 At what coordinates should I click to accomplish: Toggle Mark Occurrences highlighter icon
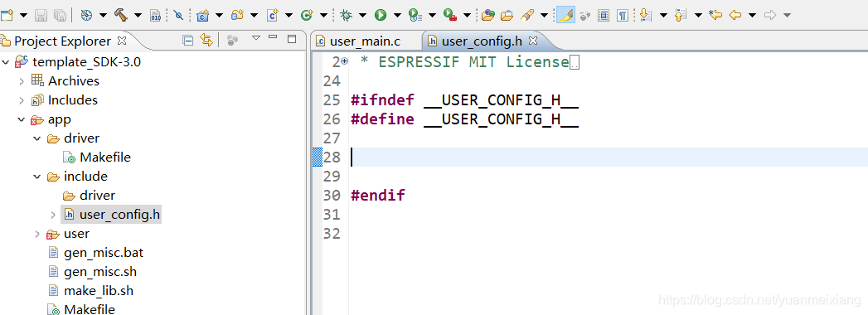pos(565,15)
